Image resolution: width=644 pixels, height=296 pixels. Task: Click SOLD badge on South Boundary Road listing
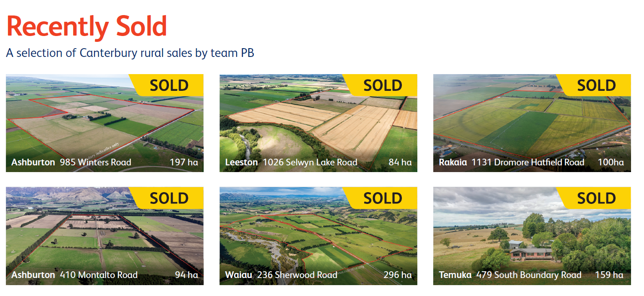coord(596,198)
